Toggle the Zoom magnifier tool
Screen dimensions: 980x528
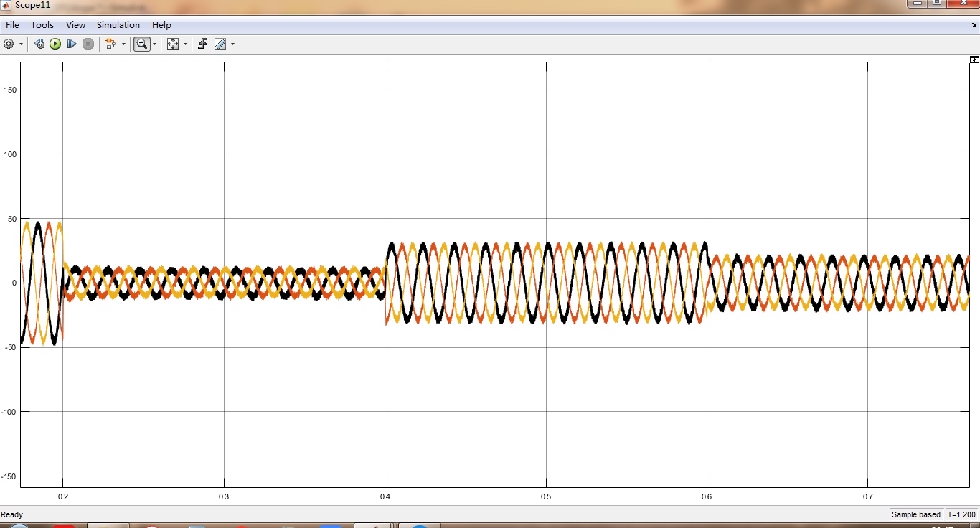(x=142, y=44)
